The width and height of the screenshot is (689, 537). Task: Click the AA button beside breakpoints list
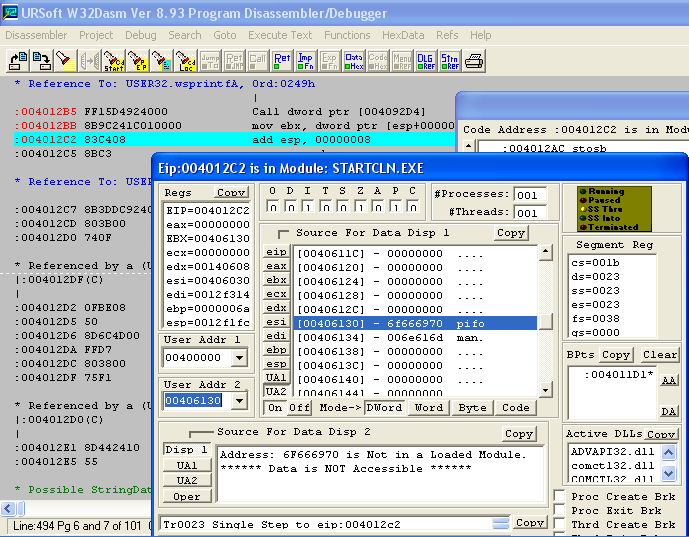click(x=668, y=380)
